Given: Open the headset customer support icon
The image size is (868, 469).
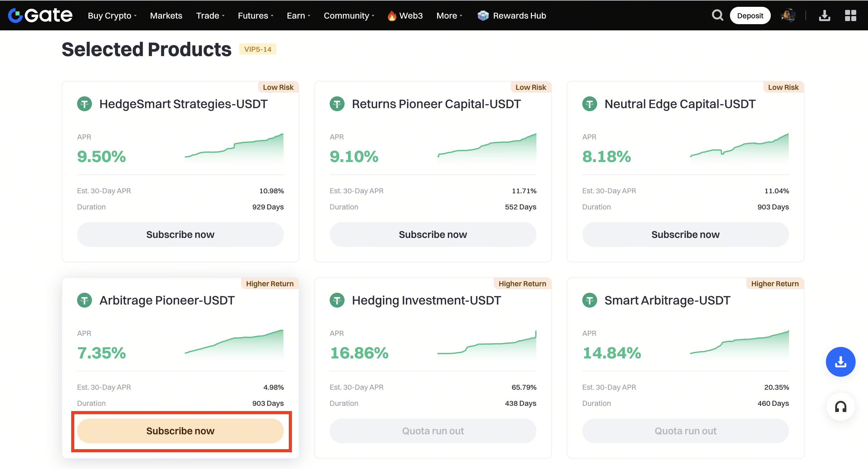Looking at the screenshot, I should pos(840,407).
